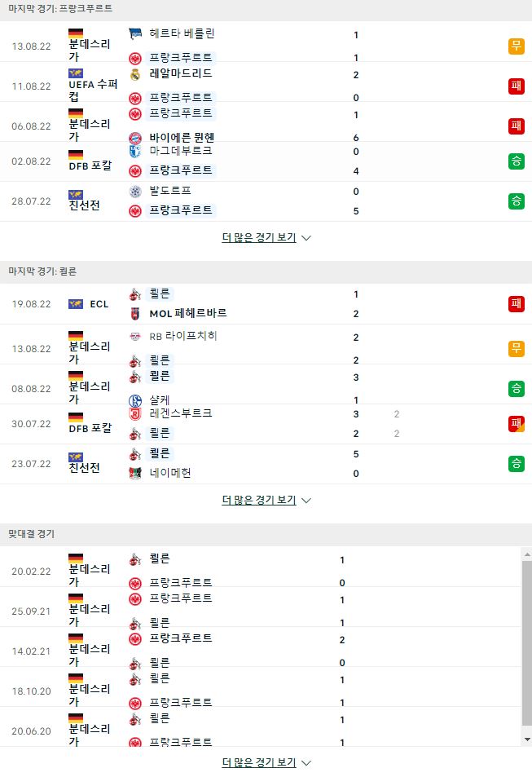
Task: Click the scrollbar down arrow in head-to-head
Action: tap(527, 739)
